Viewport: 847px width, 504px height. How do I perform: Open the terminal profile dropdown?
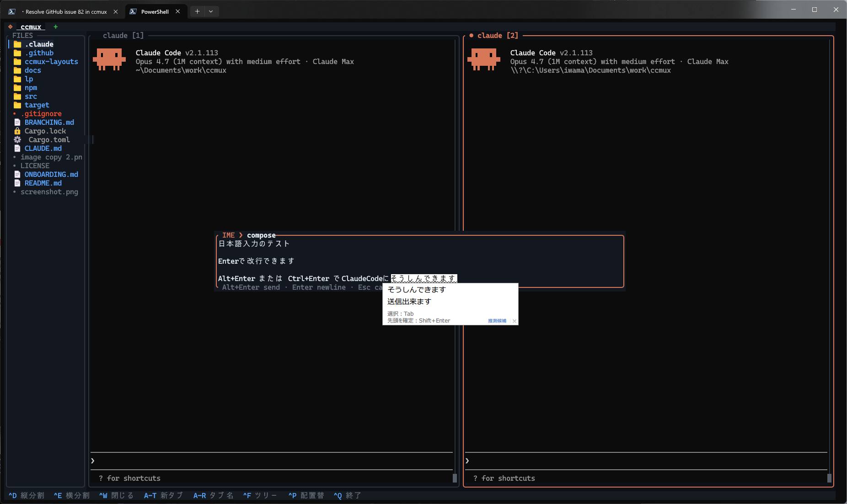click(x=211, y=11)
